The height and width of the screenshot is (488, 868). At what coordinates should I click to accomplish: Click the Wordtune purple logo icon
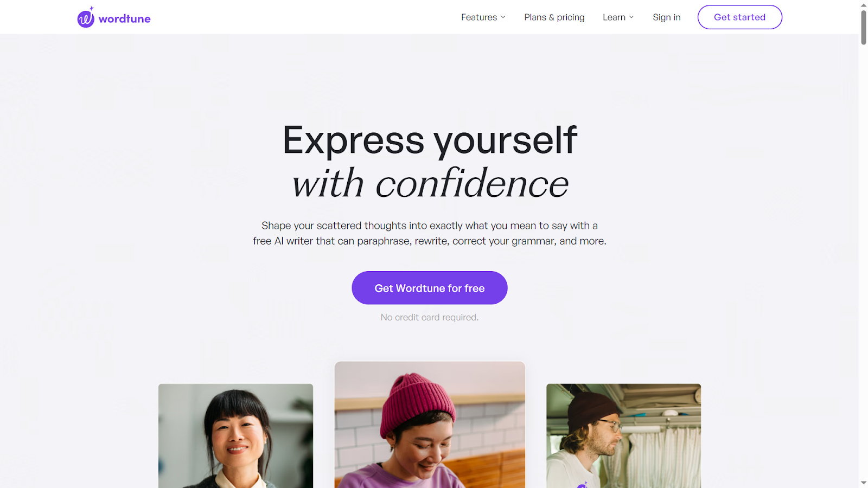[86, 17]
